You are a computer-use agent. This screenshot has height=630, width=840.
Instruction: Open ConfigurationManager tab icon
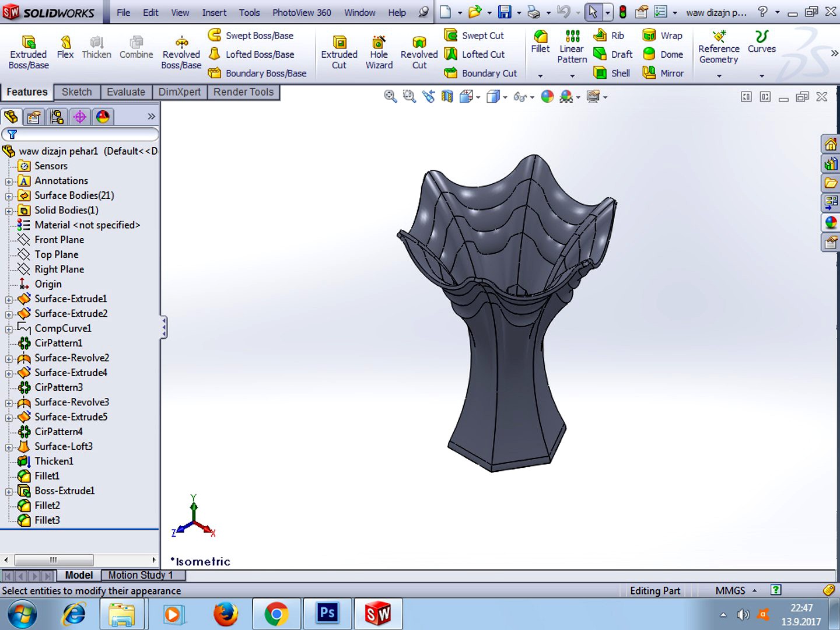[57, 117]
